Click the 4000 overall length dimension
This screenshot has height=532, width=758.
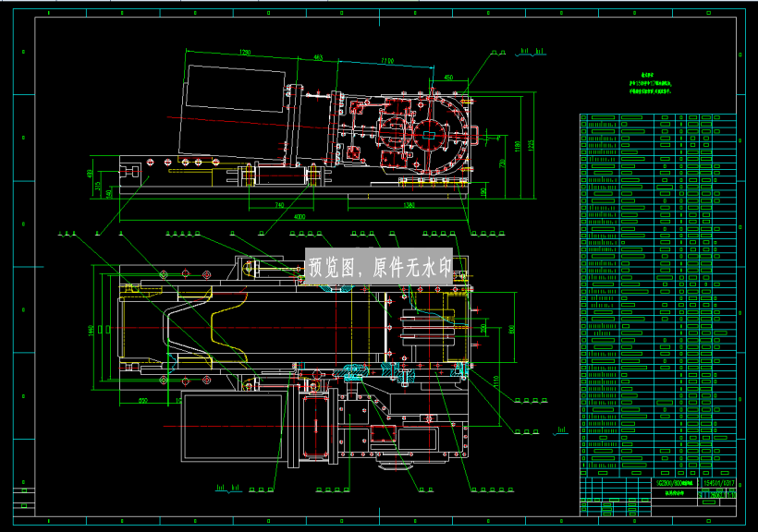click(300, 217)
